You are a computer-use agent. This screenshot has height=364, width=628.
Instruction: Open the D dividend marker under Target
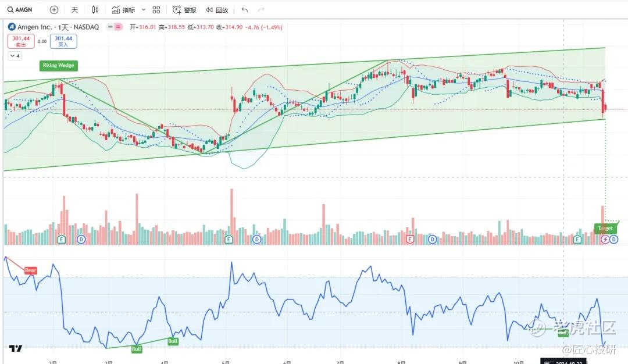(613, 240)
